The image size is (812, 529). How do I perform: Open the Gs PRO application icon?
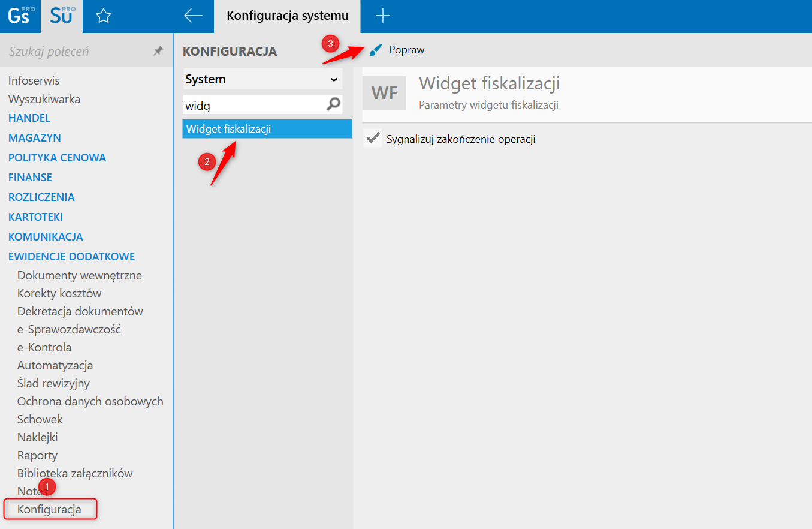pyautogui.click(x=20, y=16)
